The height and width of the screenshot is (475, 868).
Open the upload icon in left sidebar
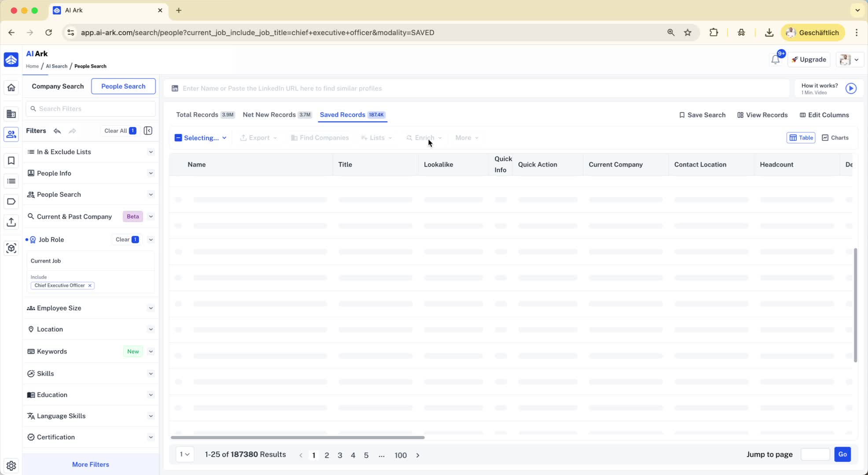click(11, 222)
